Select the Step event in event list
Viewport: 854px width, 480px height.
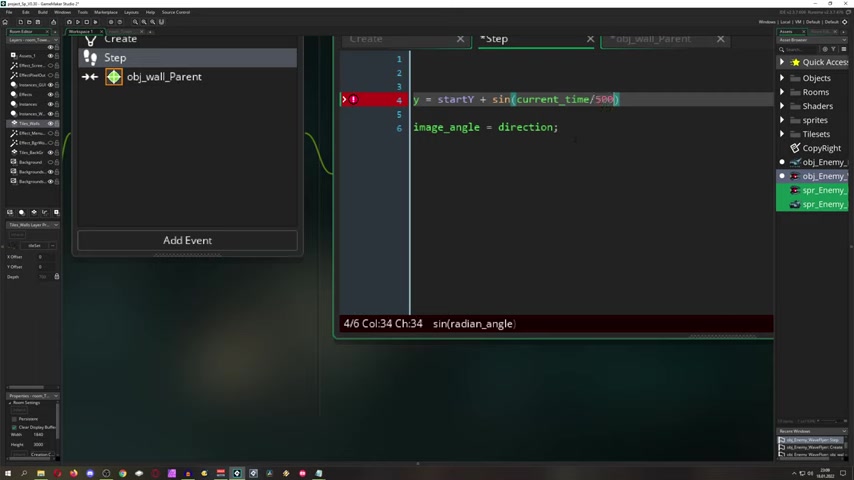coord(188,58)
